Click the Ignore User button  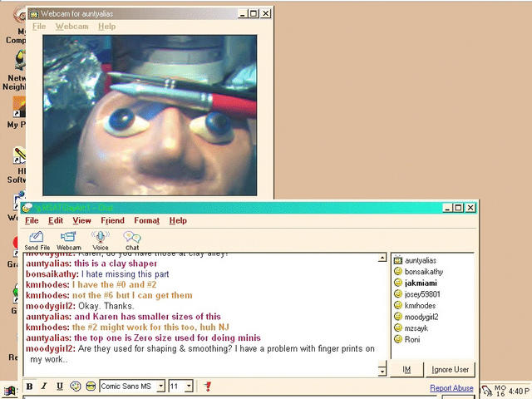tap(450, 369)
